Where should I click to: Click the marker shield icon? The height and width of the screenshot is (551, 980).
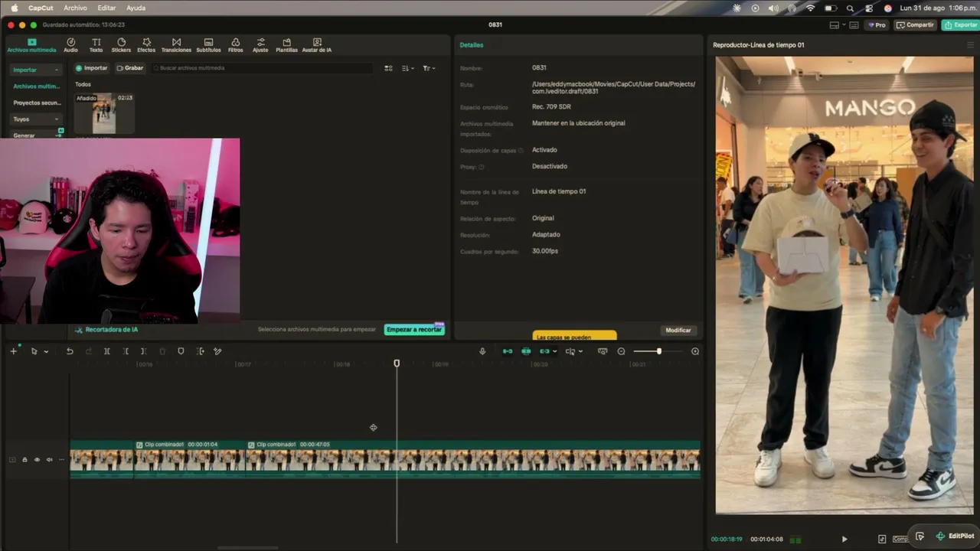click(181, 351)
